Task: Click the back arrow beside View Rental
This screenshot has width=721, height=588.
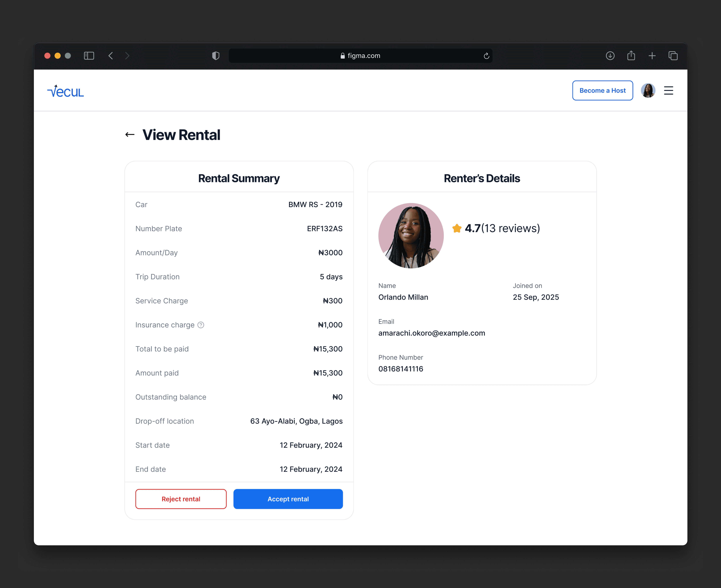Action: tap(130, 135)
